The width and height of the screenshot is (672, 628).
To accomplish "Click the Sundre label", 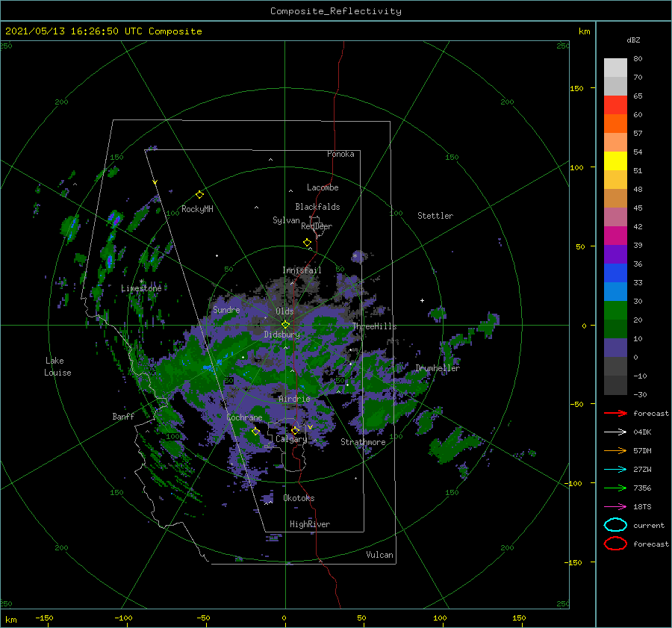I will tap(226, 310).
